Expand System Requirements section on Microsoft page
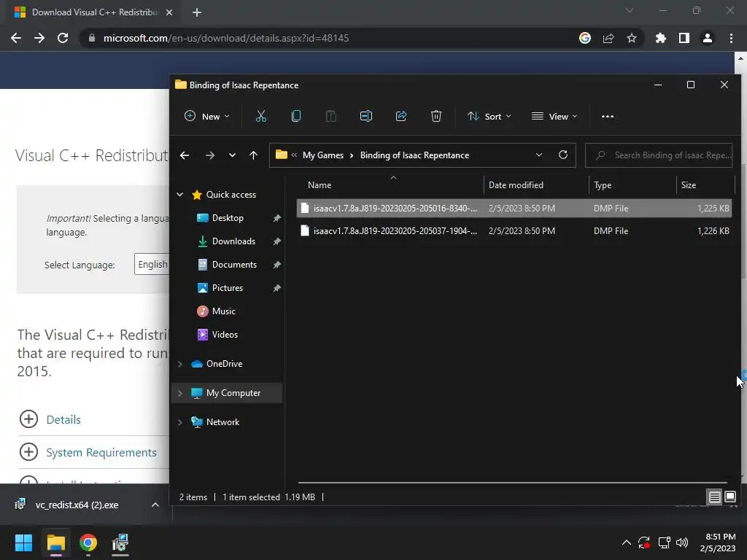Viewport: 747px width, 560px height. (88, 452)
